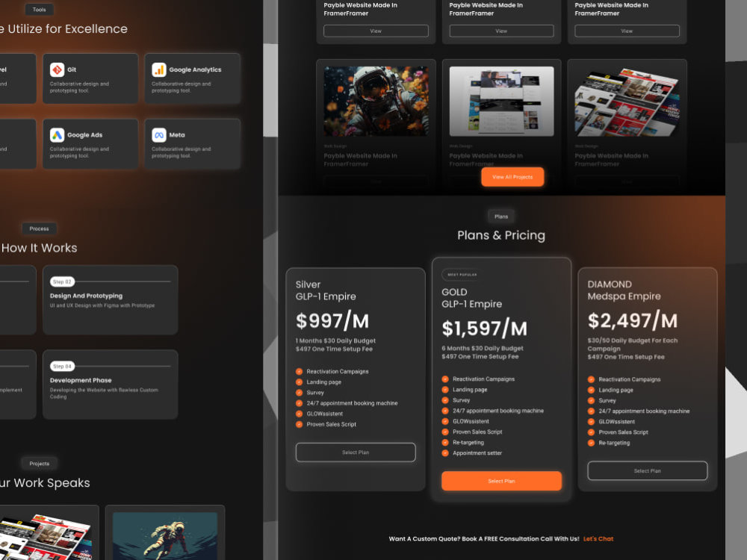Select the Diamond Medspa Empire plan button
This screenshot has width=747, height=560.
coord(648,471)
